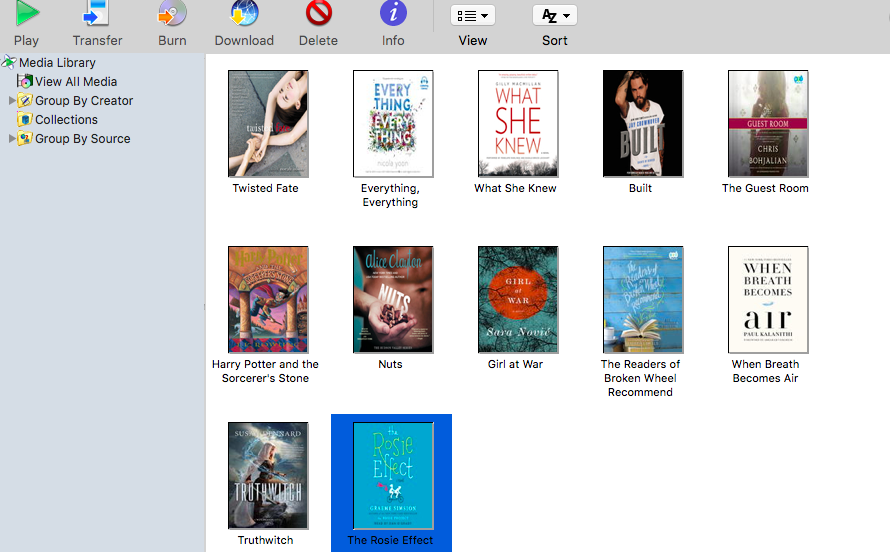The image size is (890, 552).
Task: Select Collections in sidebar
Action: tap(66, 120)
